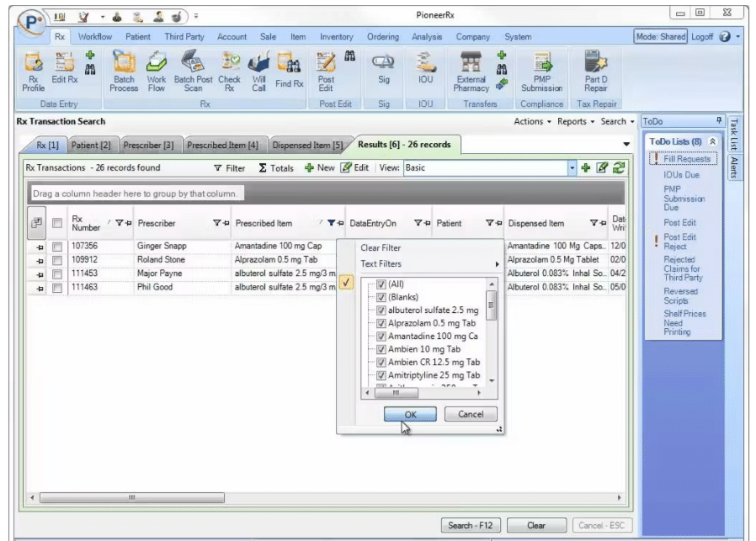Click binoculars icon in Post Edit group
The image size is (756, 541).
point(349,56)
